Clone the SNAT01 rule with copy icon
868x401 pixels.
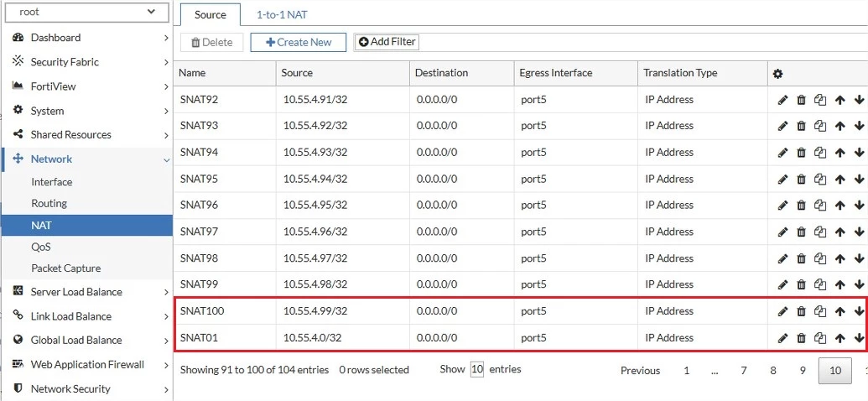point(820,338)
